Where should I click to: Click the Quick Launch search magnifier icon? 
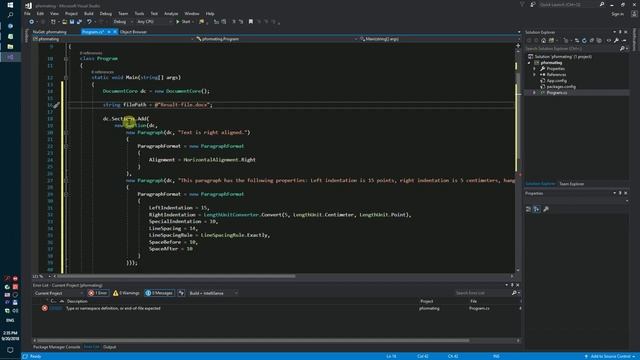pyautogui.click(x=602, y=4)
